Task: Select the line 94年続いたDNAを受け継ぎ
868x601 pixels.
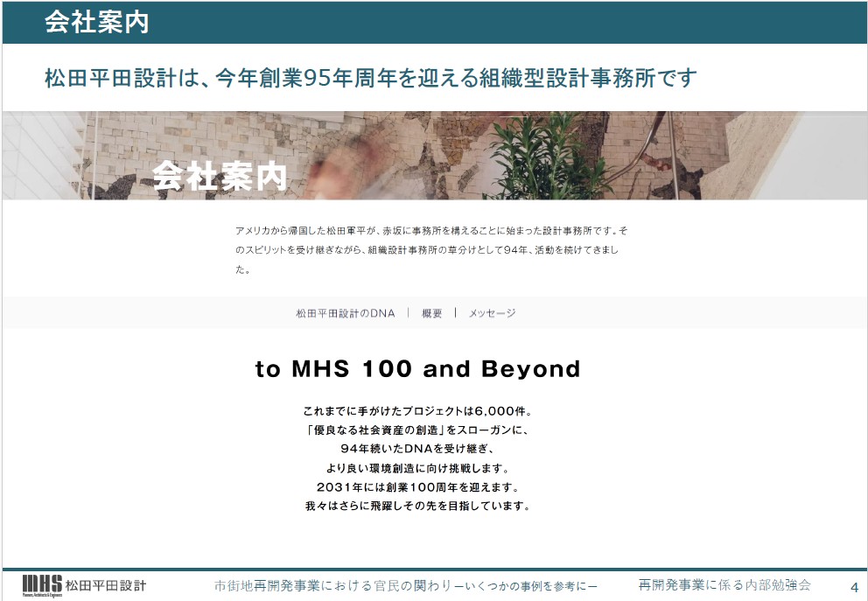Action: point(418,449)
